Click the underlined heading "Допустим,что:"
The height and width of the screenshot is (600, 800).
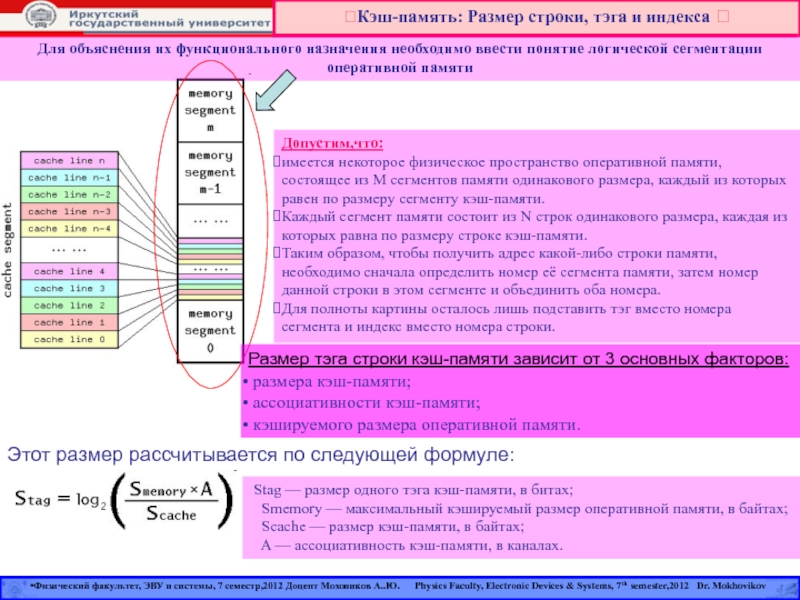click(332, 143)
